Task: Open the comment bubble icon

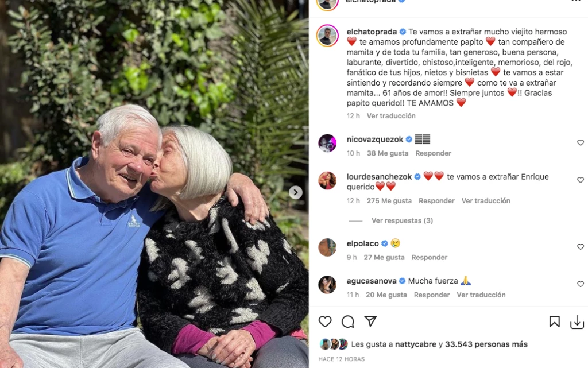Action: pyautogui.click(x=348, y=321)
